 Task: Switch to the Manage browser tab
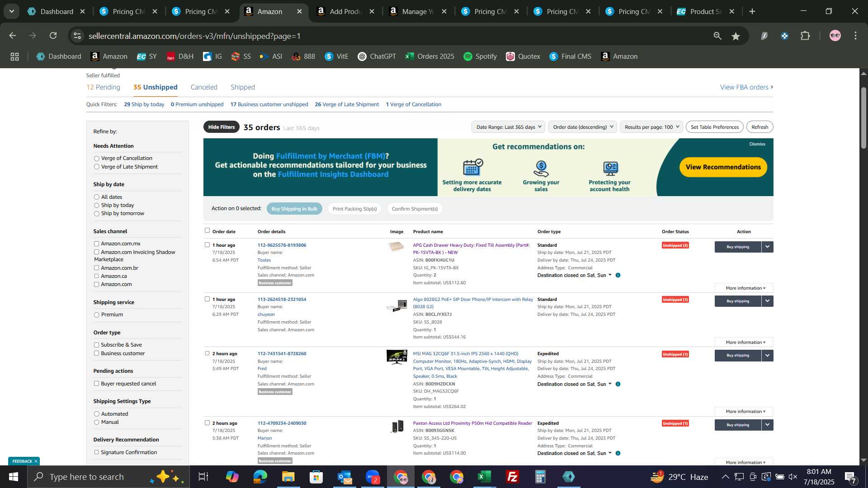(418, 11)
